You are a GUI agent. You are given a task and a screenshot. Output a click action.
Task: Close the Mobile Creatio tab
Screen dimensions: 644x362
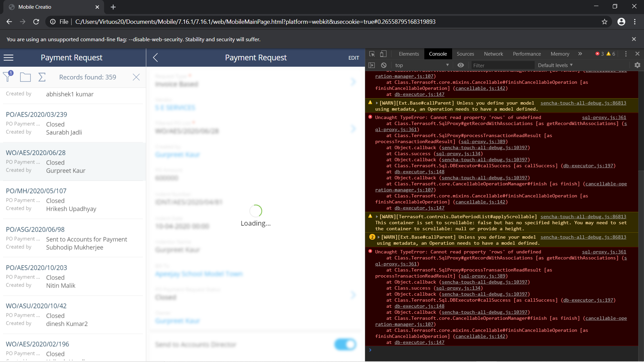click(x=97, y=7)
